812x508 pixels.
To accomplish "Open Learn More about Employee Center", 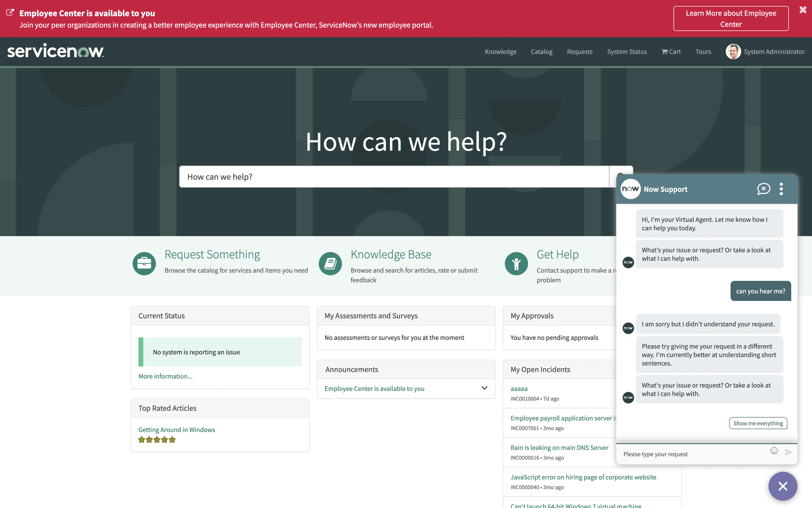I will 731,18.
